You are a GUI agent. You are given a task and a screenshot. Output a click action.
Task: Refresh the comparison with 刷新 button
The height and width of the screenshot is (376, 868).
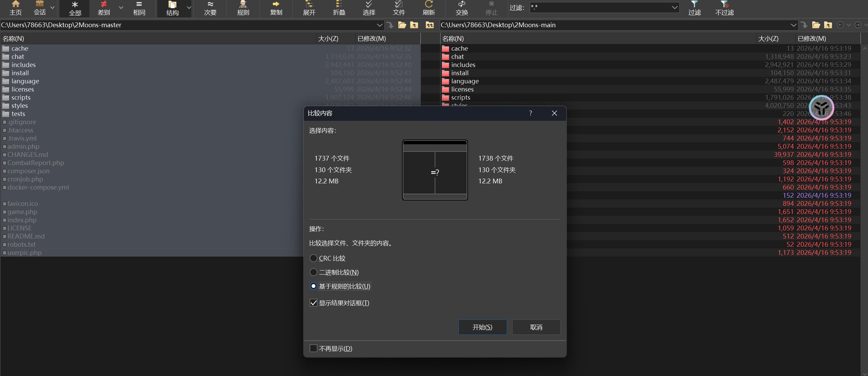pyautogui.click(x=429, y=8)
